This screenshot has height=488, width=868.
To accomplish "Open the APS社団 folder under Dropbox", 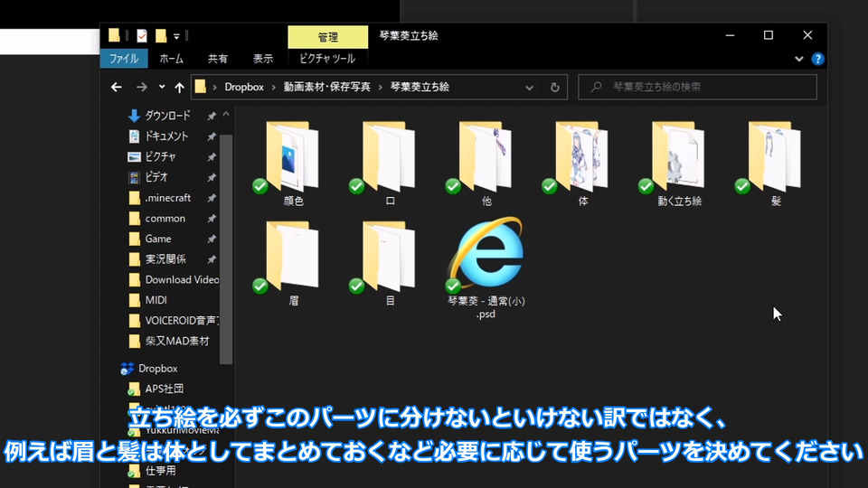I will click(x=164, y=389).
